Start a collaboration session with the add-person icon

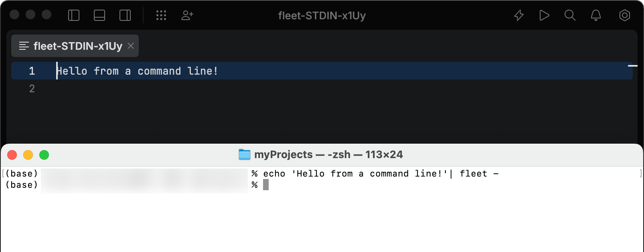click(187, 16)
